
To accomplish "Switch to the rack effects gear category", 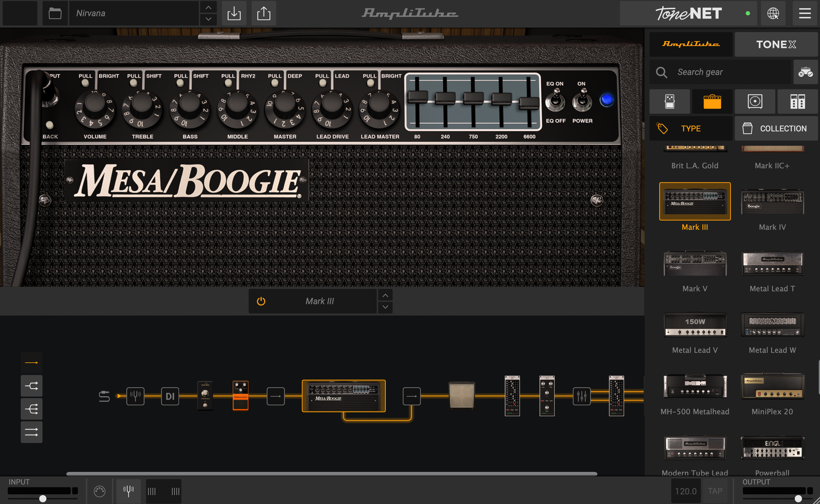I will pyautogui.click(x=797, y=101).
